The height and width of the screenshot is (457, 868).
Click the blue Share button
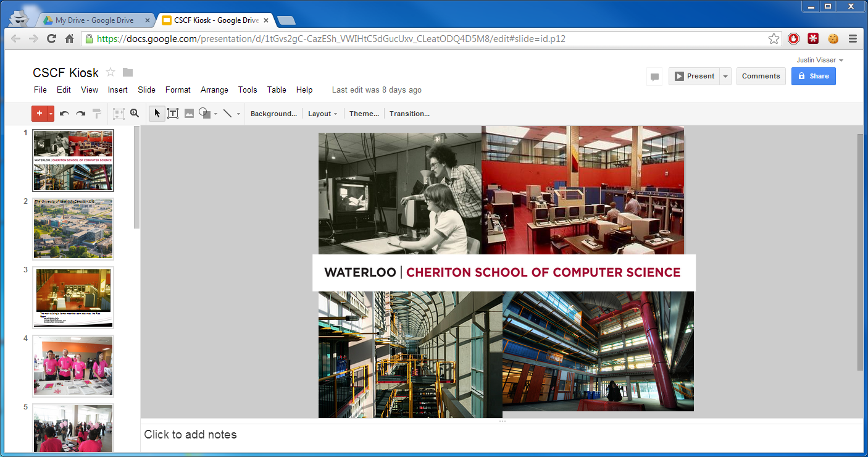(x=813, y=76)
